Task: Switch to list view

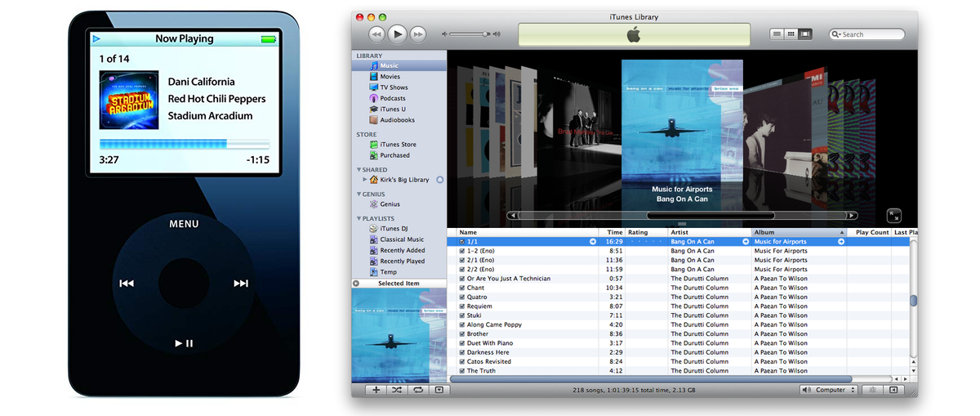Action: click(x=777, y=34)
